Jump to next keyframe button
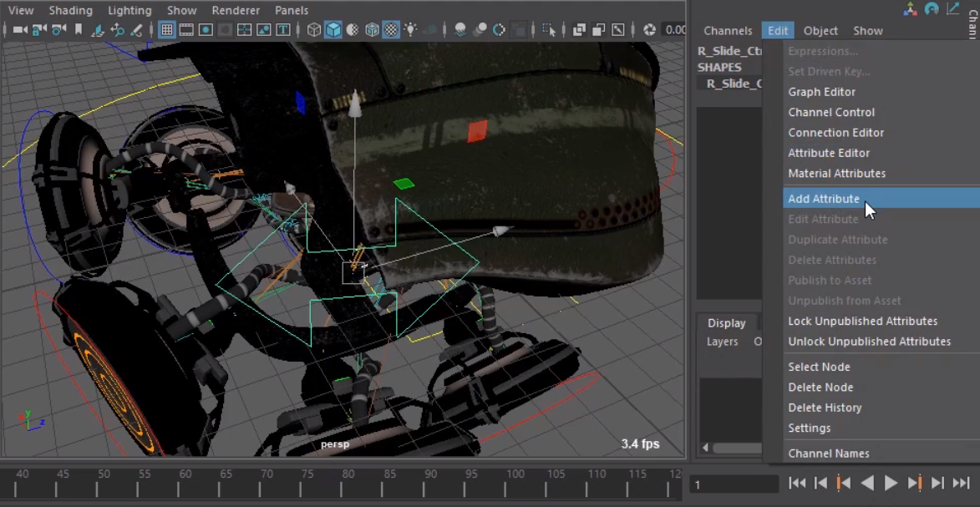Image resolution: width=980 pixels, height=507 pixels. click(x=915, y=483)
